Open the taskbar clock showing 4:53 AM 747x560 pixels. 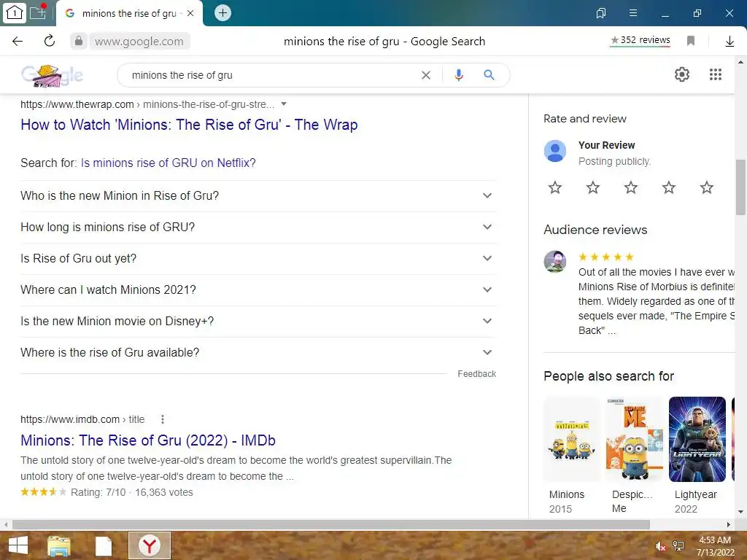coord(715,546)
